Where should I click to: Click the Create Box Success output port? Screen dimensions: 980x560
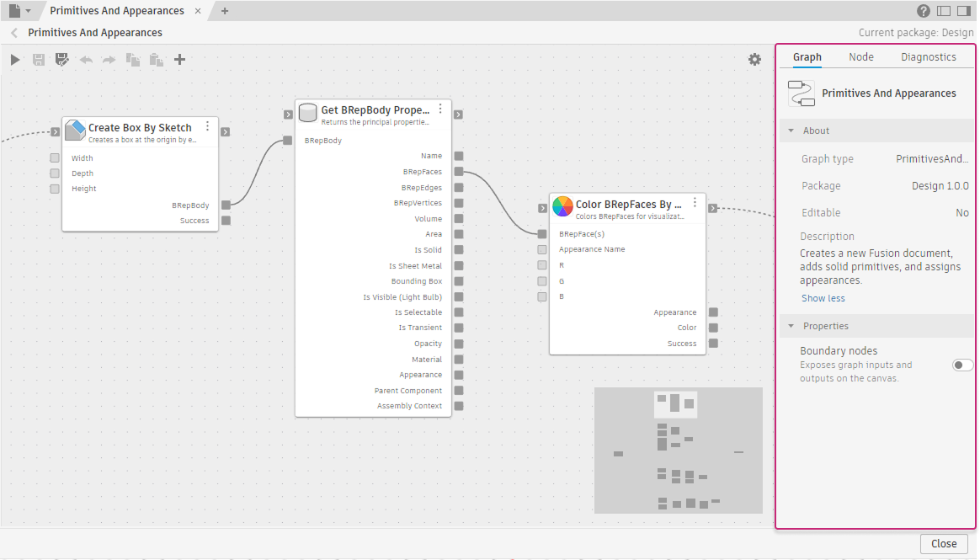(226, 221)
